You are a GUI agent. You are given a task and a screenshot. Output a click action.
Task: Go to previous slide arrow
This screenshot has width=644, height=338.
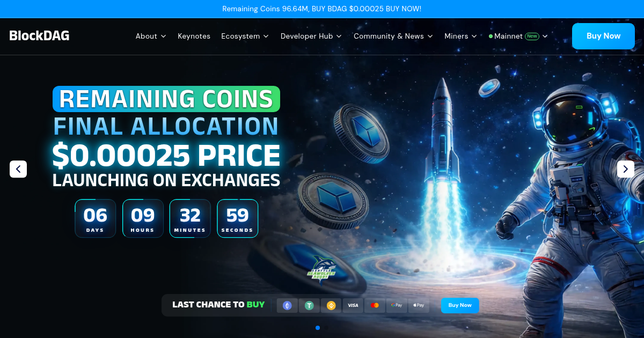pyautogui.click(x=18, y=169)
